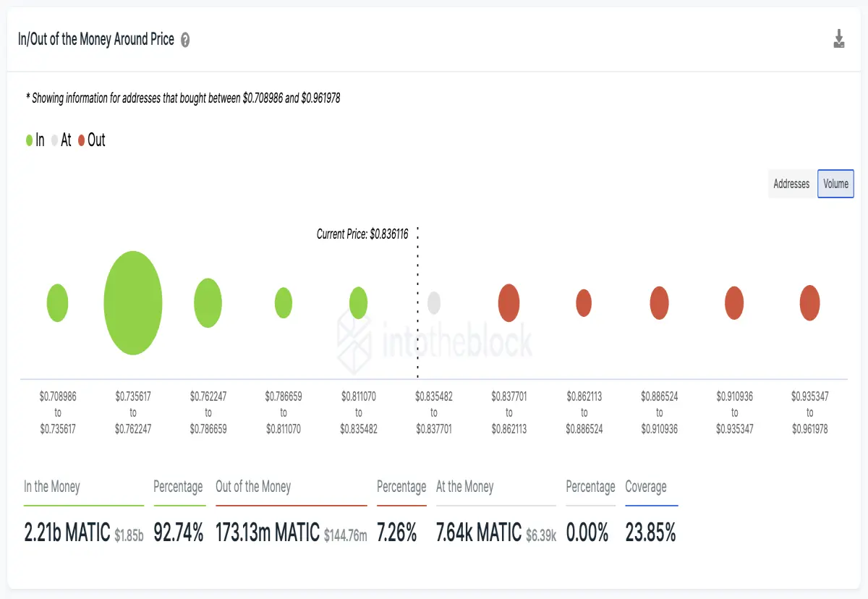Click the chart title In/Out of the Money

point(96,39)
